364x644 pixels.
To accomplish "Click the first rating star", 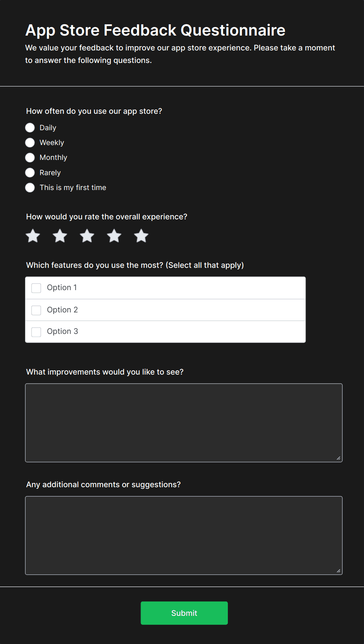I will 32,236.
